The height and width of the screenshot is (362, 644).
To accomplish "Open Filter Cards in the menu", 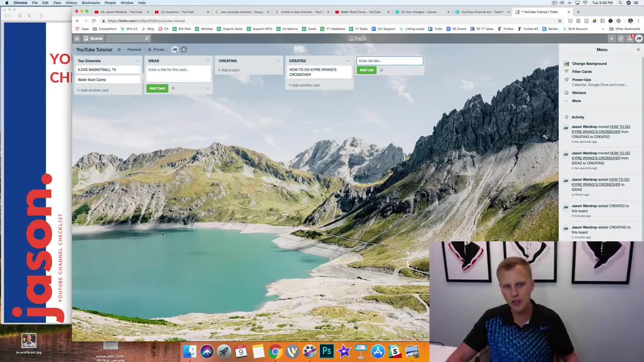I will [x=582, y=71].
